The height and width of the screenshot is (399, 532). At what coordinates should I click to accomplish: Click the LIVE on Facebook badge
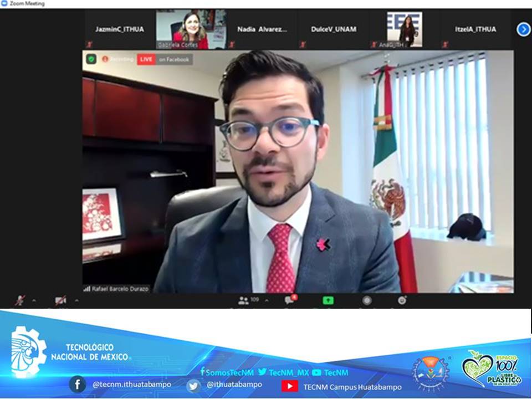[x=165, y=59]
